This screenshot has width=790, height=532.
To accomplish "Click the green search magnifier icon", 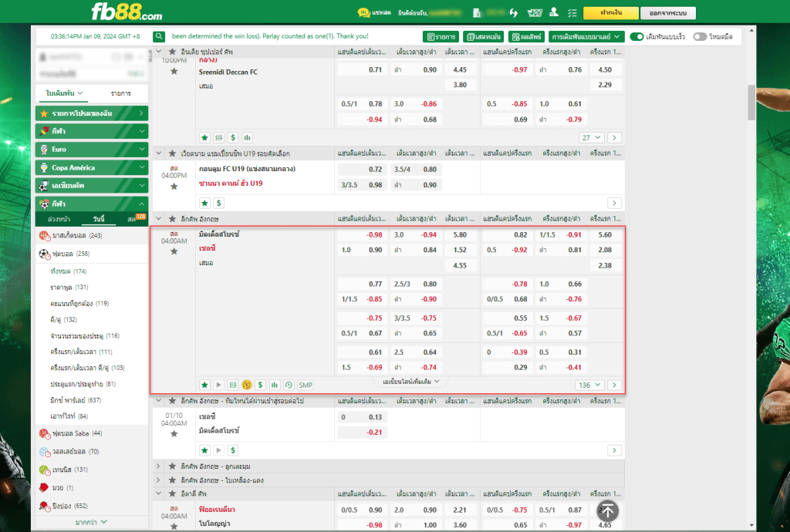I will click(159, 36).
